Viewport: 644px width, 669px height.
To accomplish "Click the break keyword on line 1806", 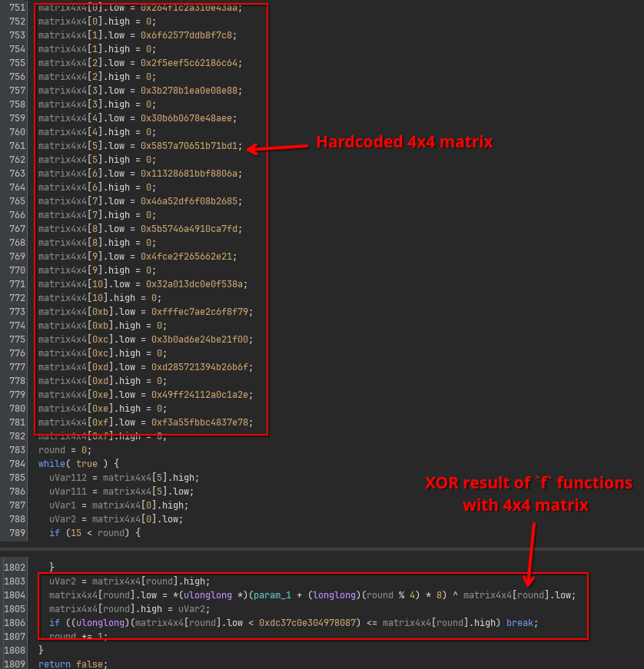I will (x=523, y=623).
